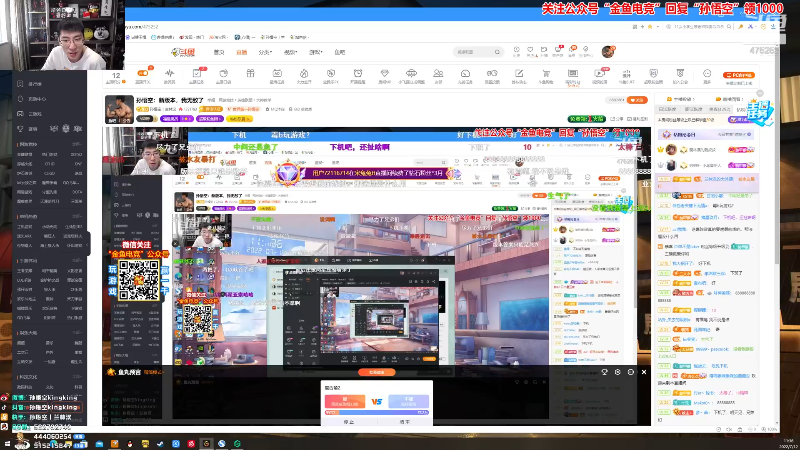Click the gift box icon in the toolbar
Viewport: 800px width, 450px height.
[x=250, y=73]
